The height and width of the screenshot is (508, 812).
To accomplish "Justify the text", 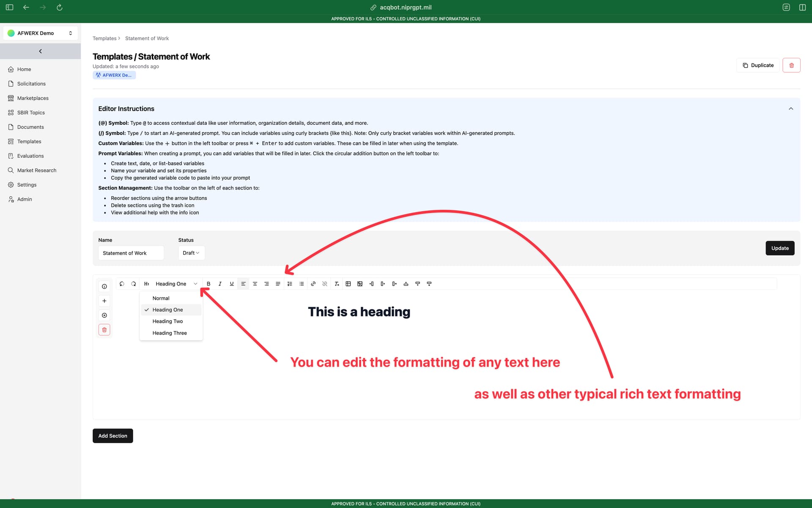I will [x=278, y=284].
